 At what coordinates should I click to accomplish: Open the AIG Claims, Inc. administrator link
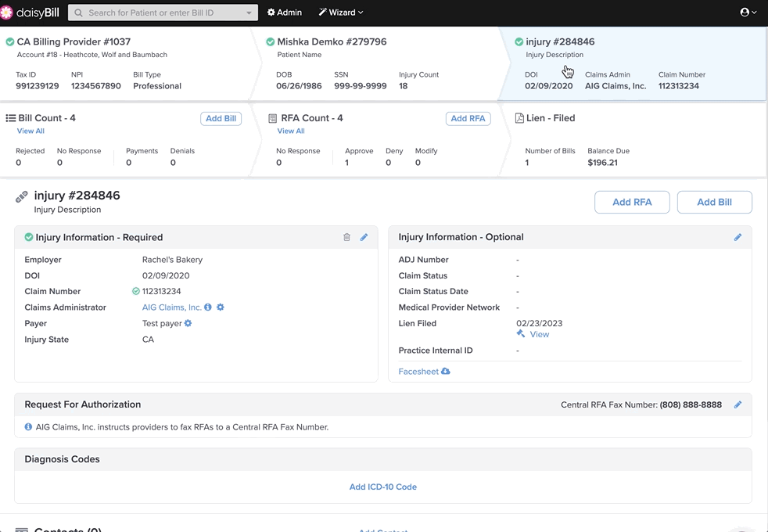(172, 307)
